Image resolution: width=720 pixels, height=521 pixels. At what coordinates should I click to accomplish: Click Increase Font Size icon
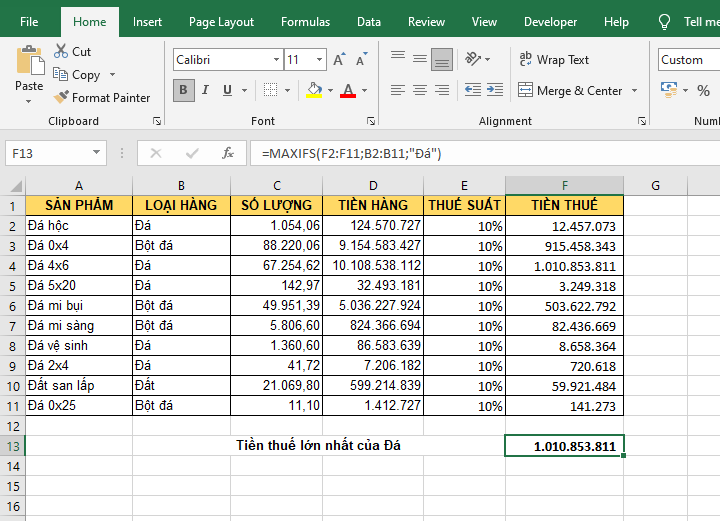click(340, 60)
